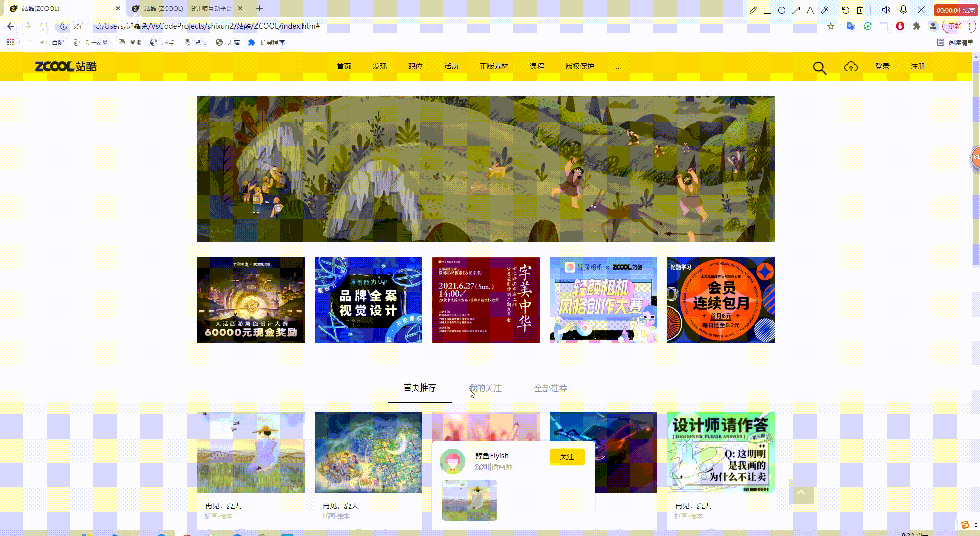Open the 活动 navigation item
980x536 pixels.
tap(451, 66)
